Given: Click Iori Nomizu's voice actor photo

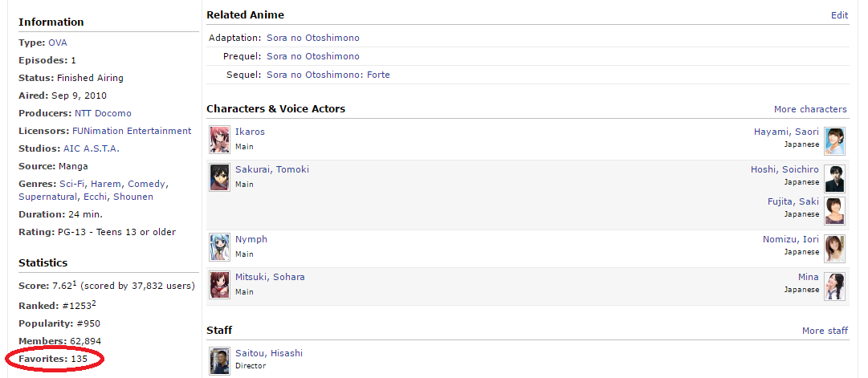Looking at the screenshot, I should tap(835, 246).
